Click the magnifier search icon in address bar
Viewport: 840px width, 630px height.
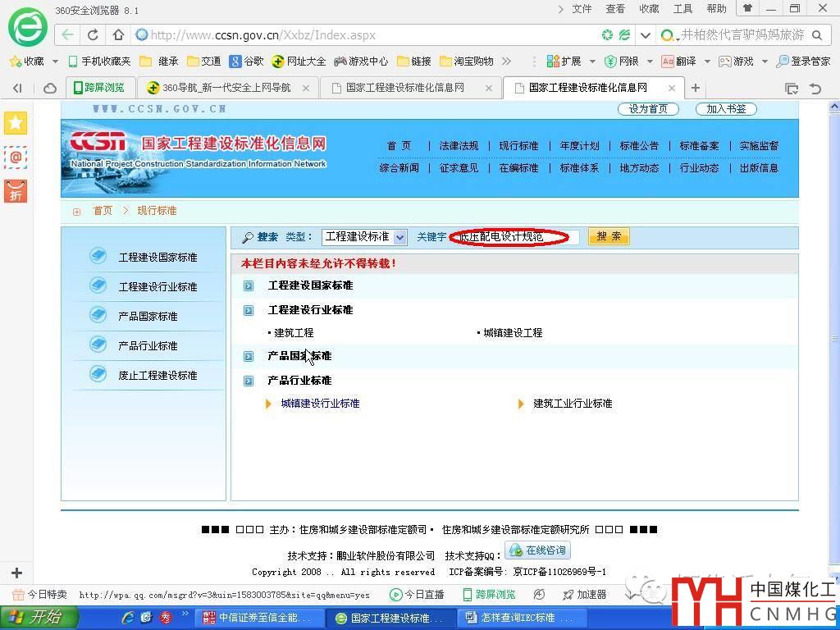point(817,35)
